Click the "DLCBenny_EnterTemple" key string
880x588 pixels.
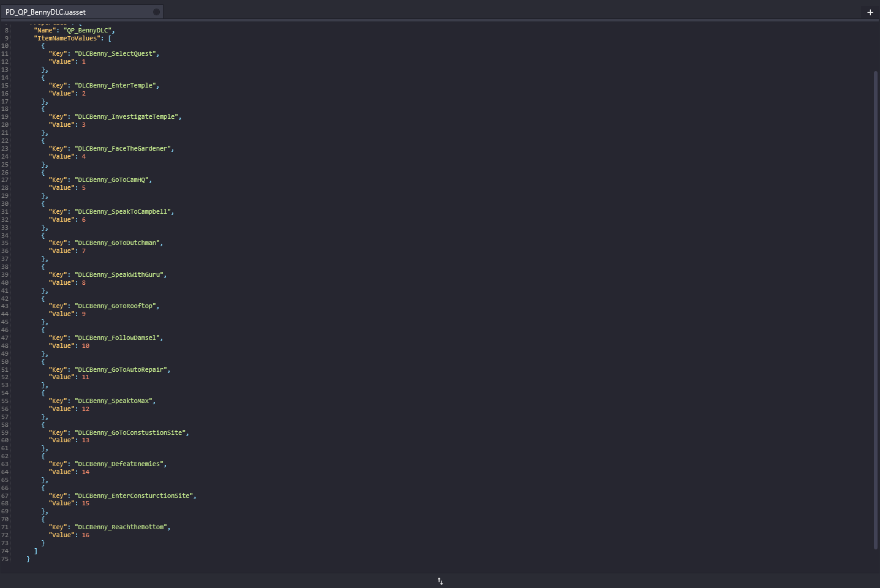coord(115,86)
